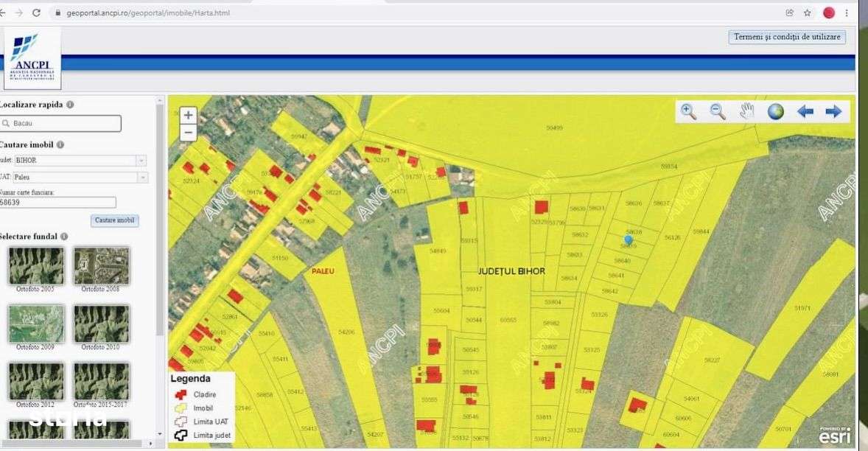Click the globe full extent icon
The height and width of the screenshot is (451, 868).
(776, 112)
